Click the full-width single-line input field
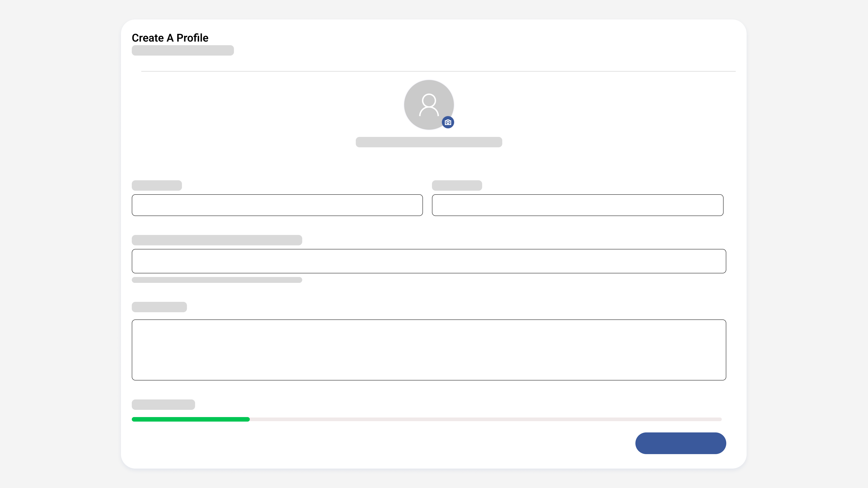The width and height of the screenshot is (868, 488). point(429,261)
